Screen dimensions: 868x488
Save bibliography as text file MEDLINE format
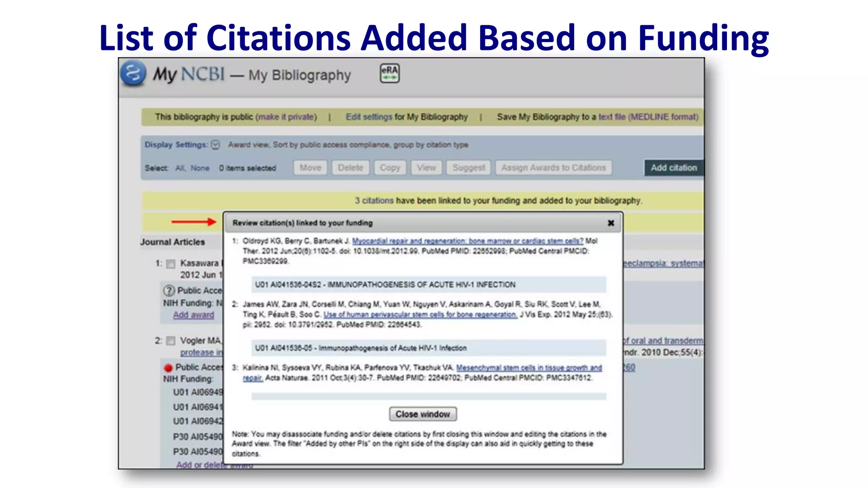(647, 117)
